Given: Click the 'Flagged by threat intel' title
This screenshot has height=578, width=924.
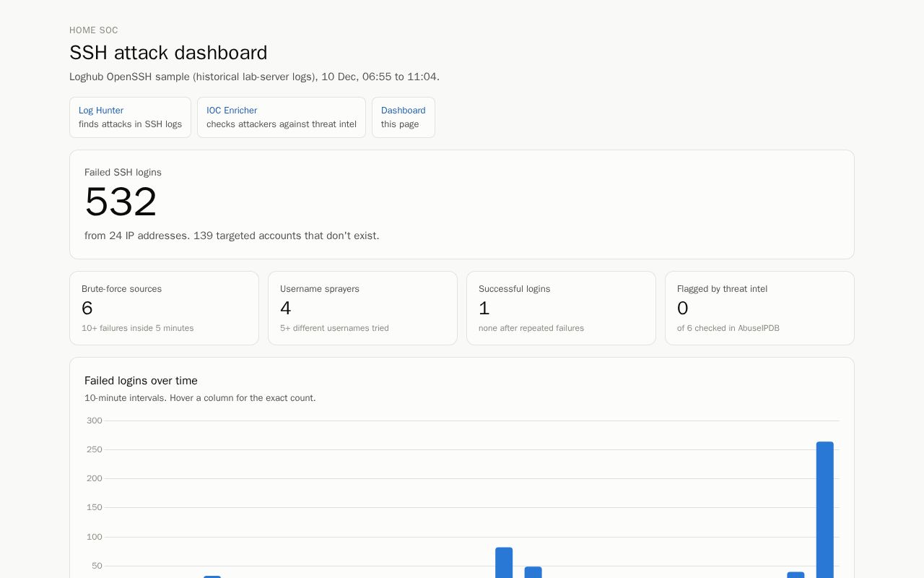Looking at the screenshot, I should pyautogui.click(x=722, y=289).
